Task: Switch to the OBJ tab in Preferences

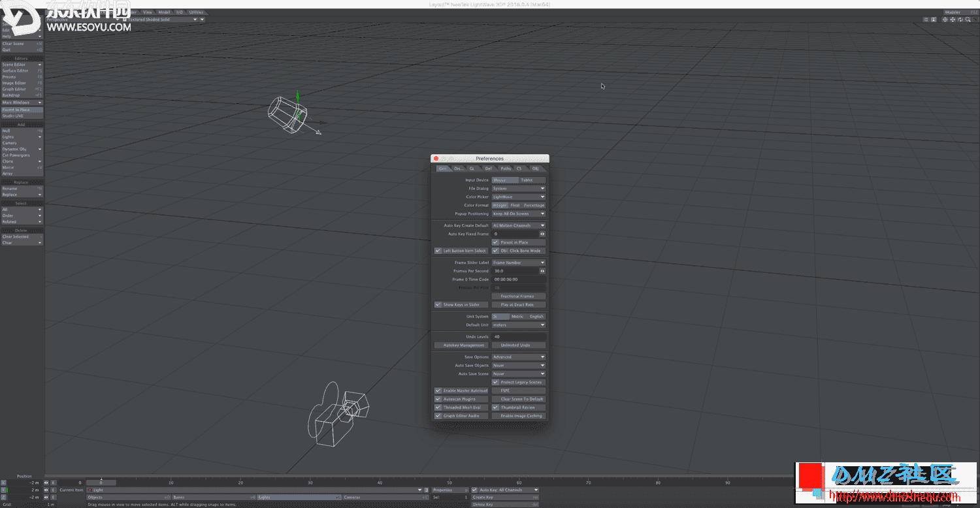Action: pos(536,168)
